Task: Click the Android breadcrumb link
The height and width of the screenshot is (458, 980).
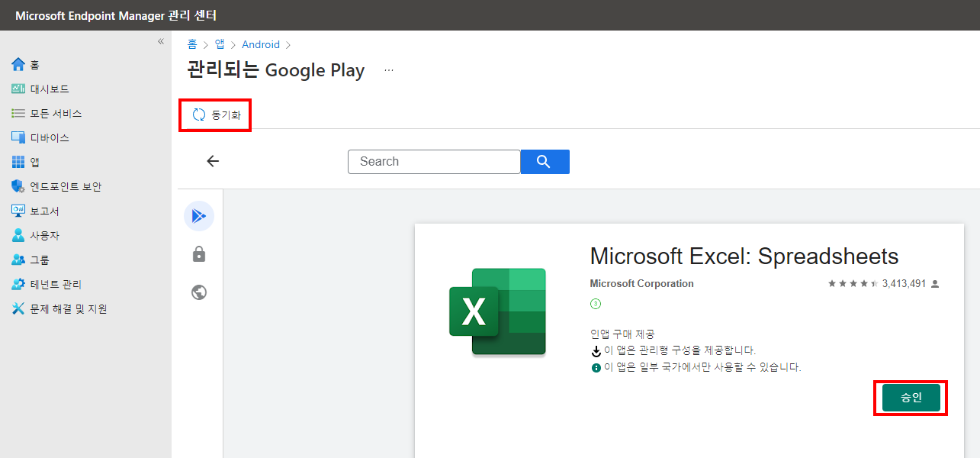Action: click(x=261, y=44)
